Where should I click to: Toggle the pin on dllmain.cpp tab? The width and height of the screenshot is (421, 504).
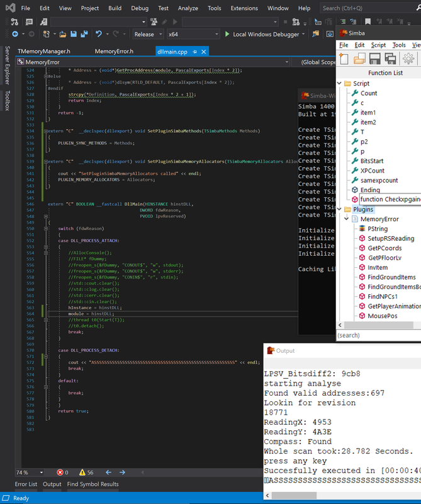194,52
